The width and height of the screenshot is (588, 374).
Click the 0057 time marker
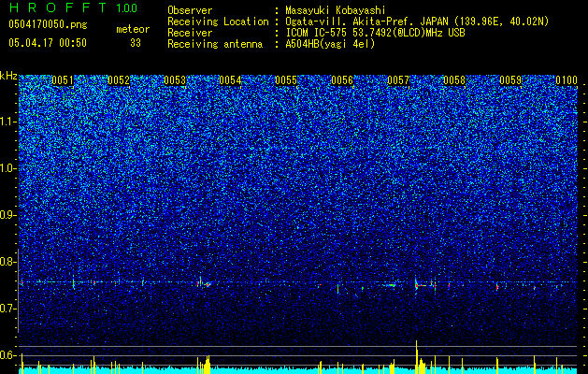pyautogui.click(x=398, y=80)
